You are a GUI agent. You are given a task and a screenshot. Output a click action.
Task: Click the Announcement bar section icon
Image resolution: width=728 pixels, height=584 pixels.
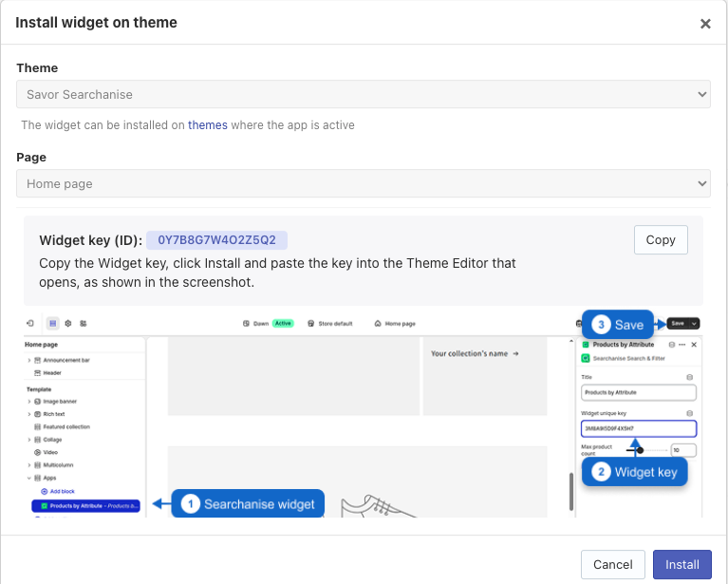tap(38, 360)
